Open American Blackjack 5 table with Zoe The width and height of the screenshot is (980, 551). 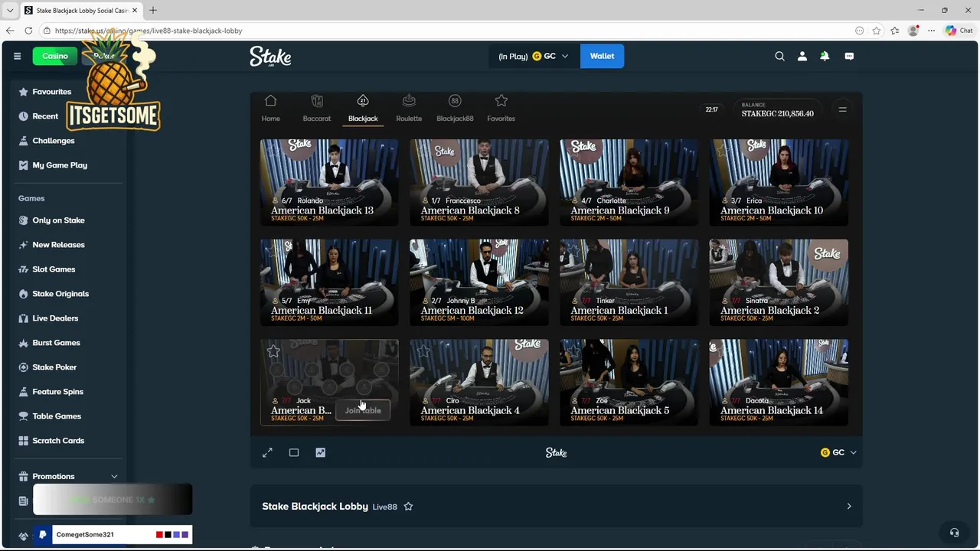click(629, 383)
